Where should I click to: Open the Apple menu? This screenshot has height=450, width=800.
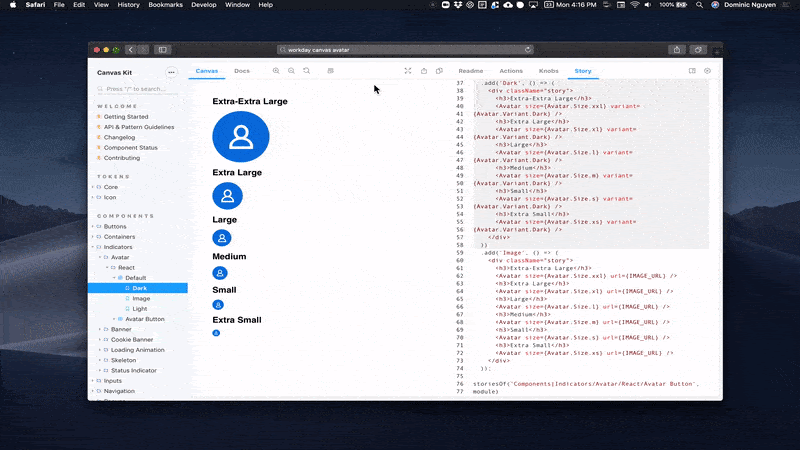(13, 5)
